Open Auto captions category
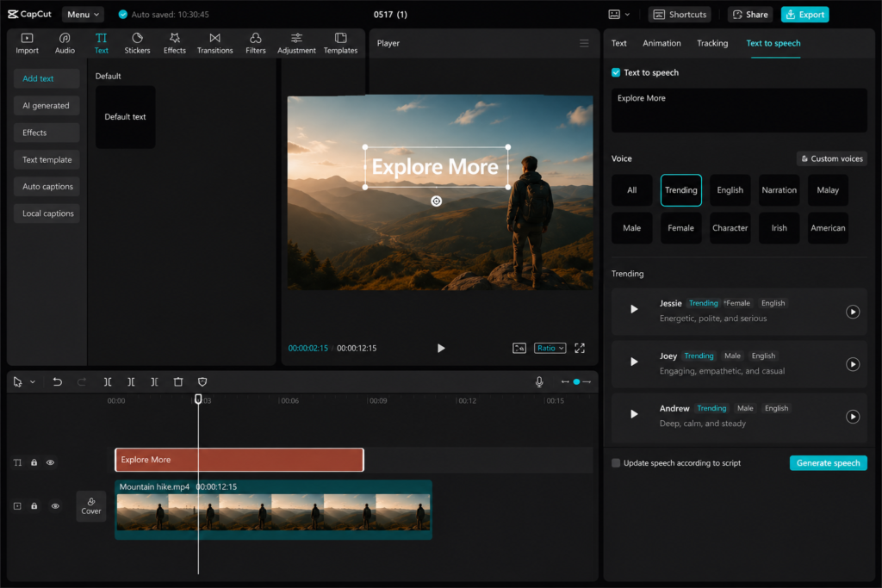The width and height of the screenshot is (882, 588). pos(47,187)
